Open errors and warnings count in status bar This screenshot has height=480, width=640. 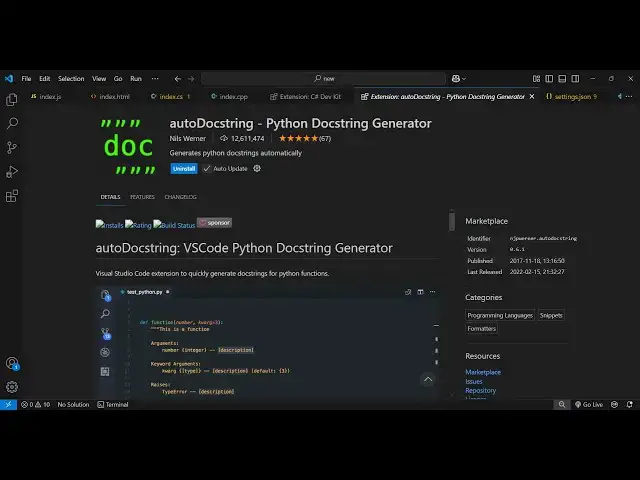tap(35, 404)
